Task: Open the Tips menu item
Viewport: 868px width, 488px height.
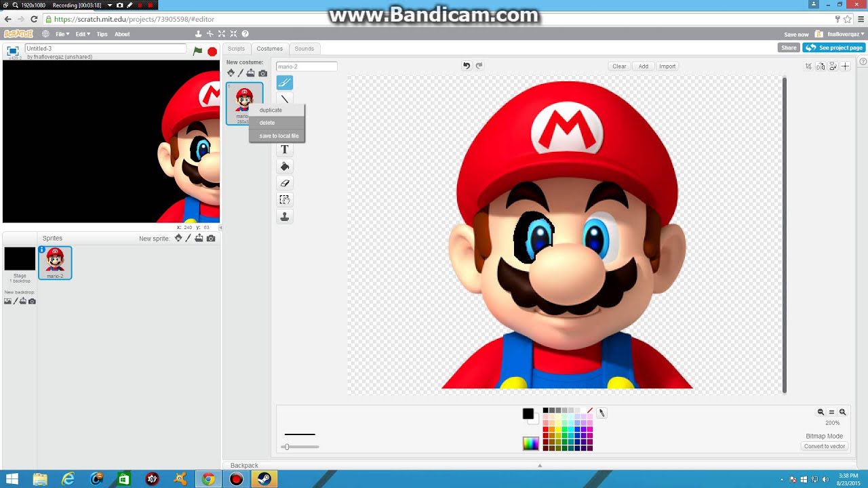Action: 102,34
